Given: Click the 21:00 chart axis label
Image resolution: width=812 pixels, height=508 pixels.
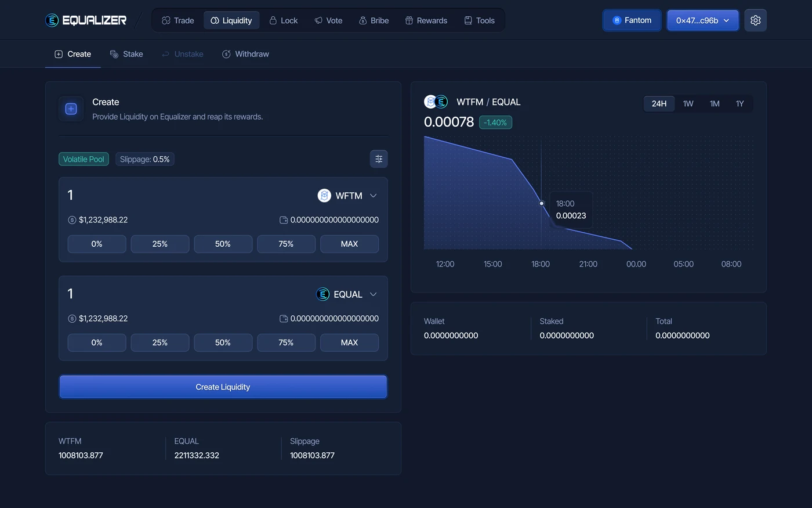Looking at the screenshot, I should 588,264.
